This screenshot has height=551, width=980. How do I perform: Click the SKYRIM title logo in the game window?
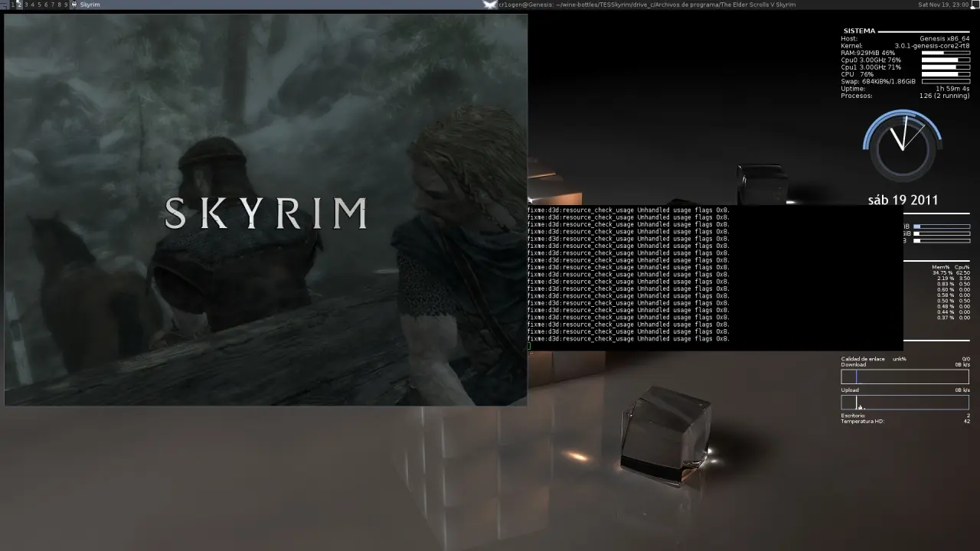(x=266, y=214)
